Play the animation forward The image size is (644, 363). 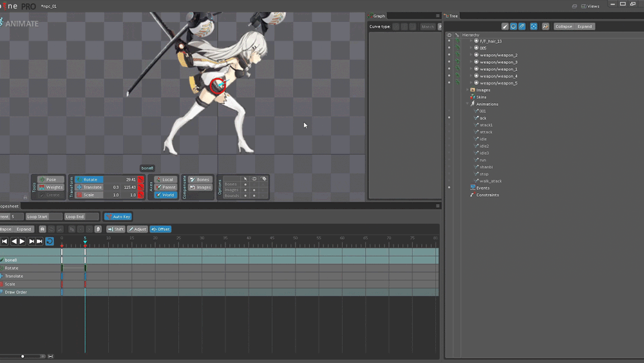point(22,241)
